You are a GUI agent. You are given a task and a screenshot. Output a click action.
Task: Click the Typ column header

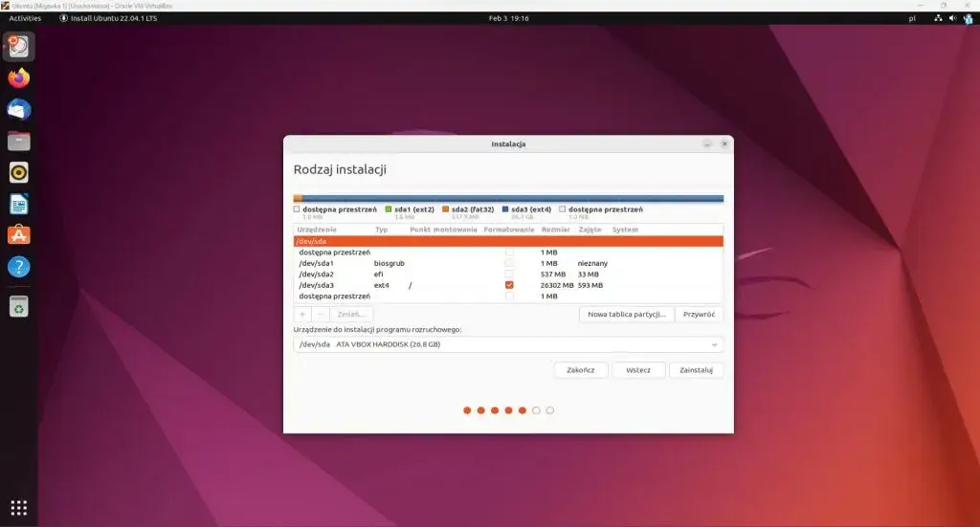click(x=381, y=230)
